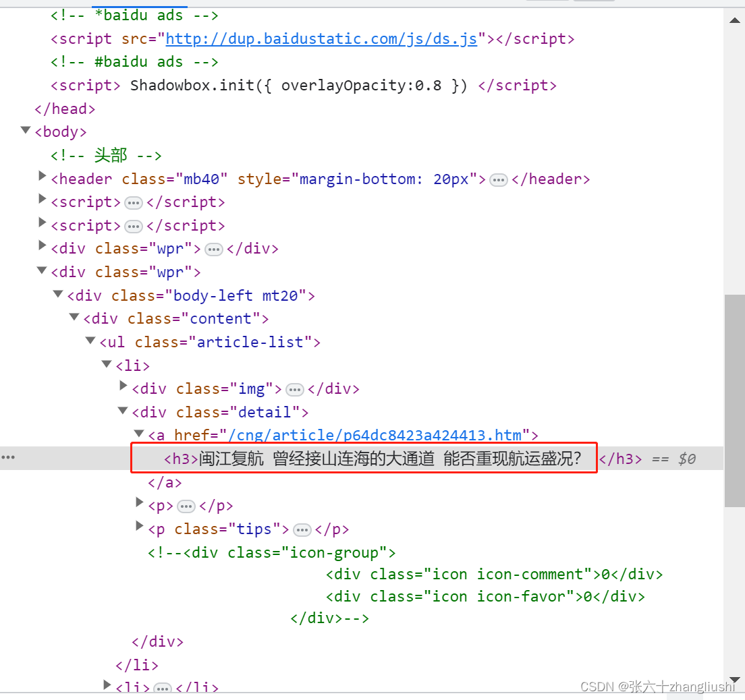This screenshot has width=745, height=700.
Task: Select the closing </li> tag line
Action: 137,666
